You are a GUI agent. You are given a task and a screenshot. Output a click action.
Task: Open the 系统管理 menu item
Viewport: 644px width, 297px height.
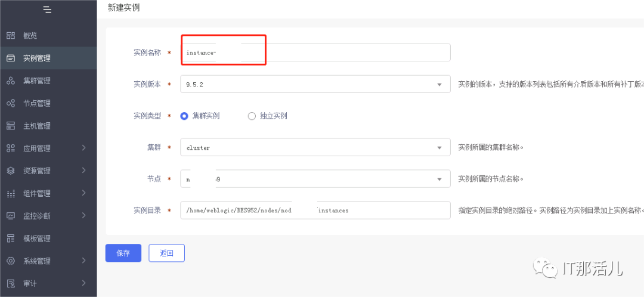coord(37,261)
